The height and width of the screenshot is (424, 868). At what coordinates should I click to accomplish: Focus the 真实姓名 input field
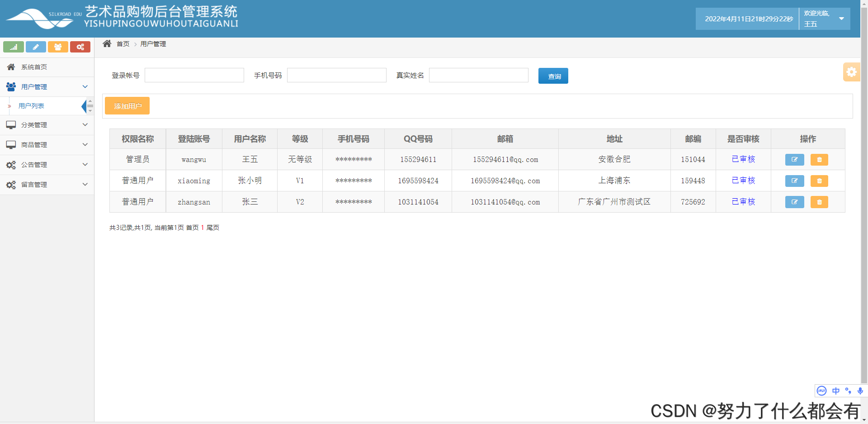[x=479, y=75]
